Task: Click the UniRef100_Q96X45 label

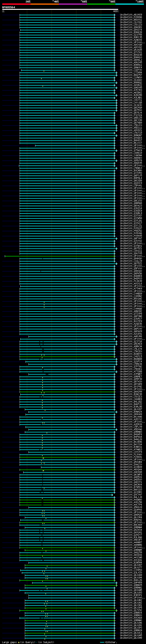Action: tap(131, 88)
